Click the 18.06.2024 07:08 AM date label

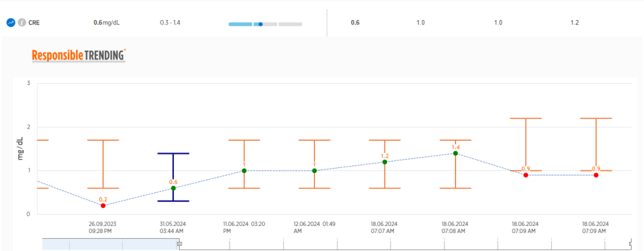(x=455, y=228)
